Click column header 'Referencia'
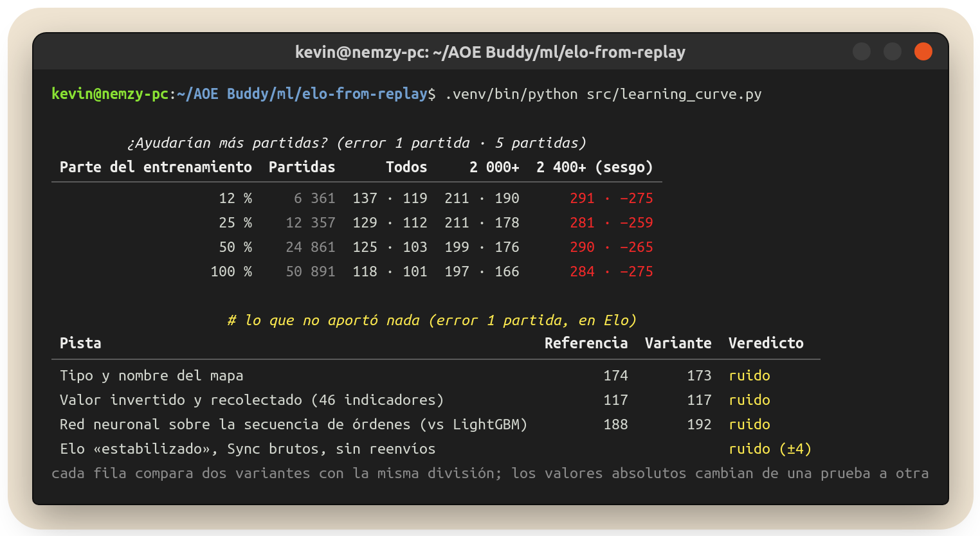 [586, 343]
